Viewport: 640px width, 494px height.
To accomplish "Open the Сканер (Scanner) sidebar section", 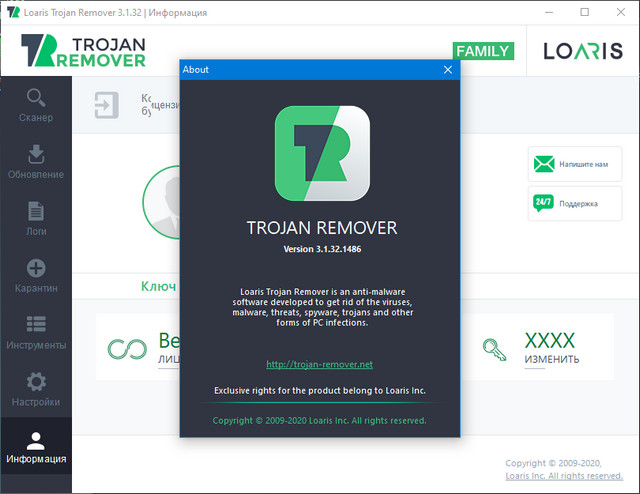I will [x=36, y=105].
